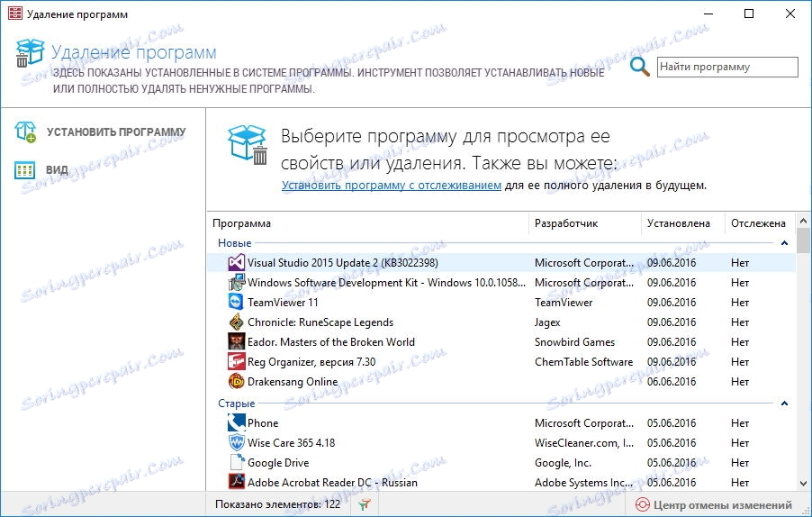Screen dimensions: 812x517
Task: Click the Phone program icon
Action: pyautogui.click(x=236, y=422)
